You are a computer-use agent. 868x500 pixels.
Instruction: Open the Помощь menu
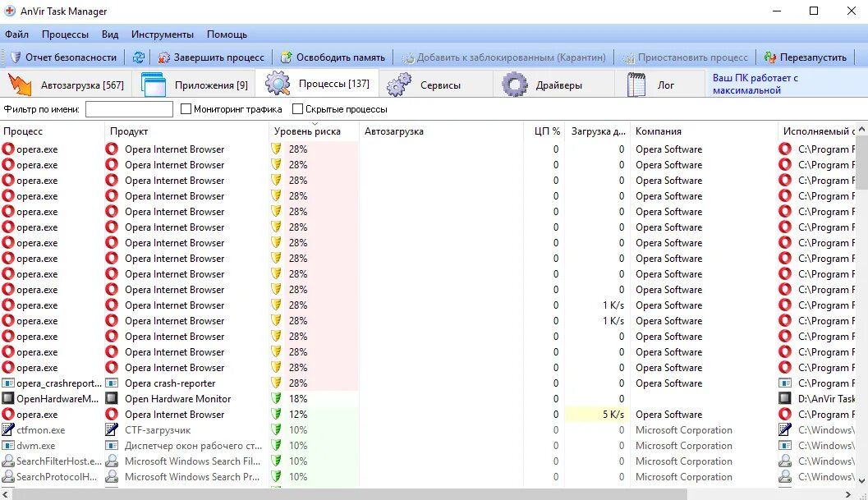pyautogui.click(x=227, y=34)
